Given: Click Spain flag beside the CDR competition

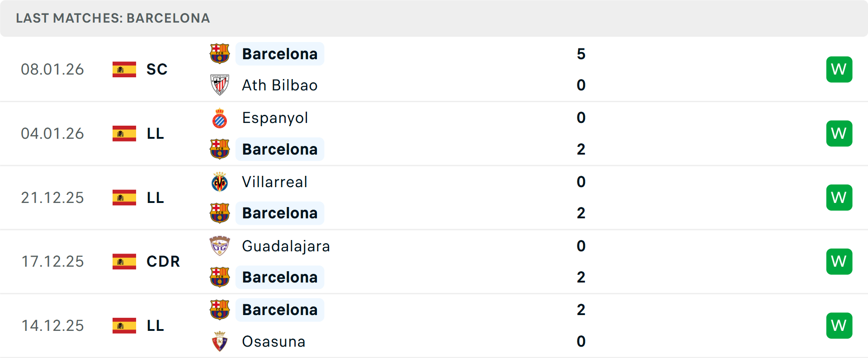Looking at the screenshot, I should (x=124, y=261).
